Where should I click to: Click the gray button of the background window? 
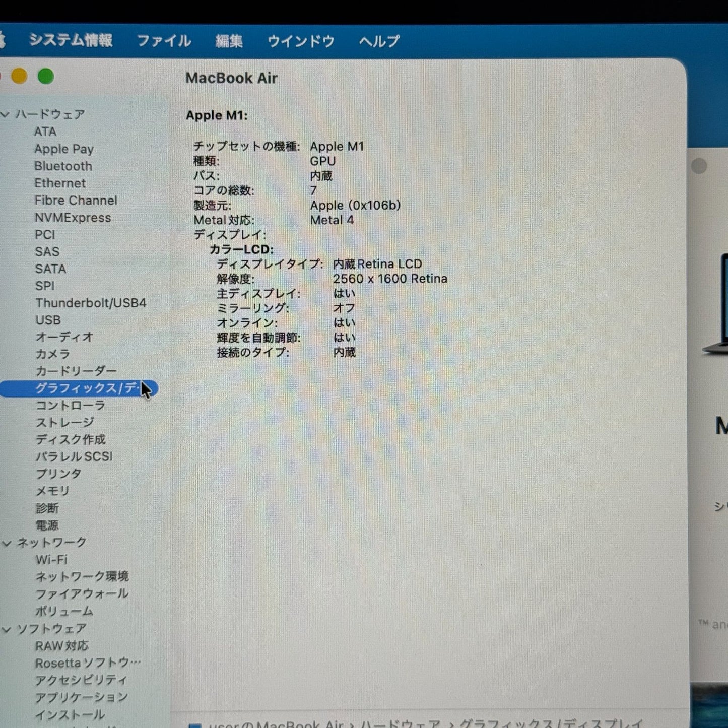point(699,166)
